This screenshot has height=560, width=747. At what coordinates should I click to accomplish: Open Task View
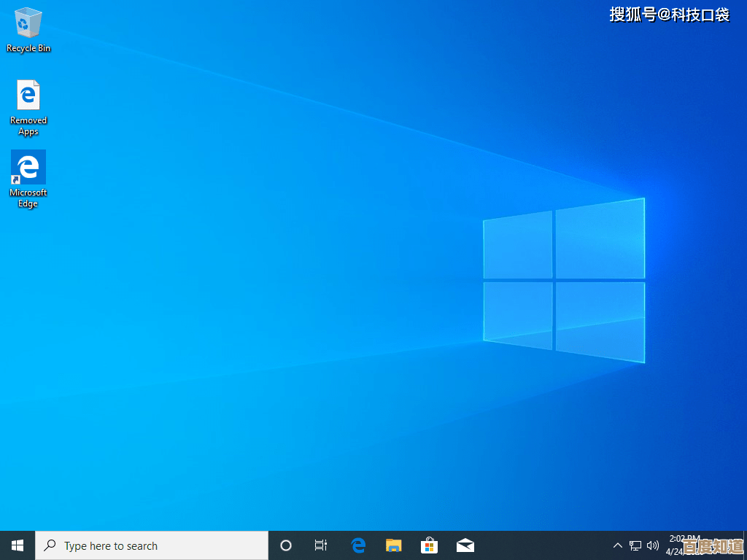coord(321,545)
